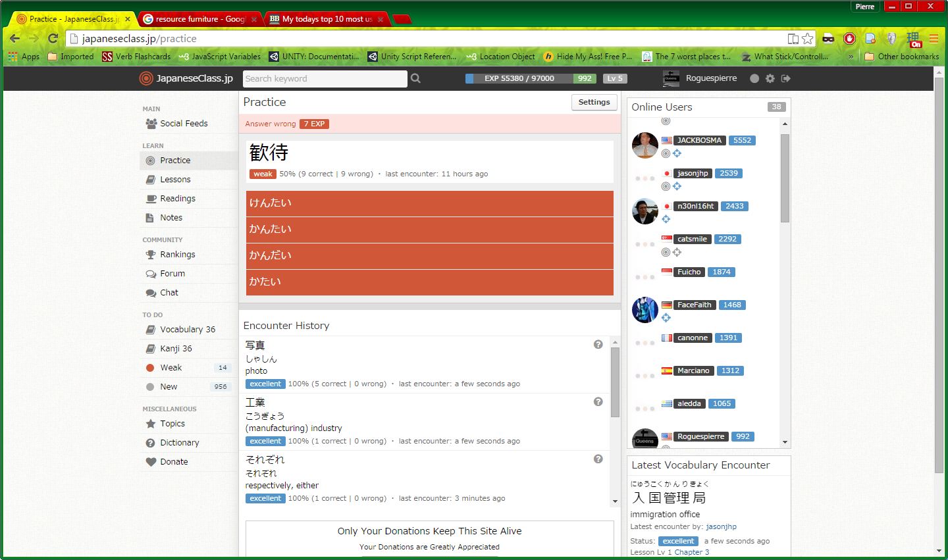The image size is (948, 560).
Task: Open settings gear icon in header
Action: 770,78
